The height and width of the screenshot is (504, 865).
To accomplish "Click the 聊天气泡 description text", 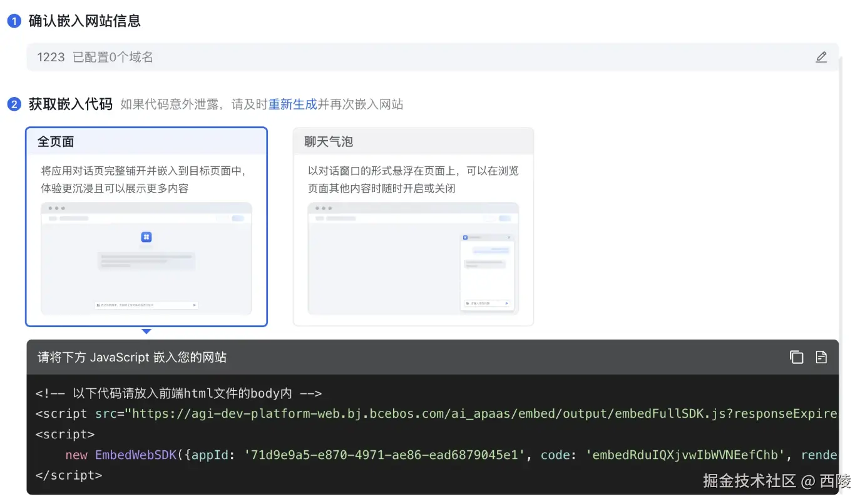I will [x=413, y=179].
